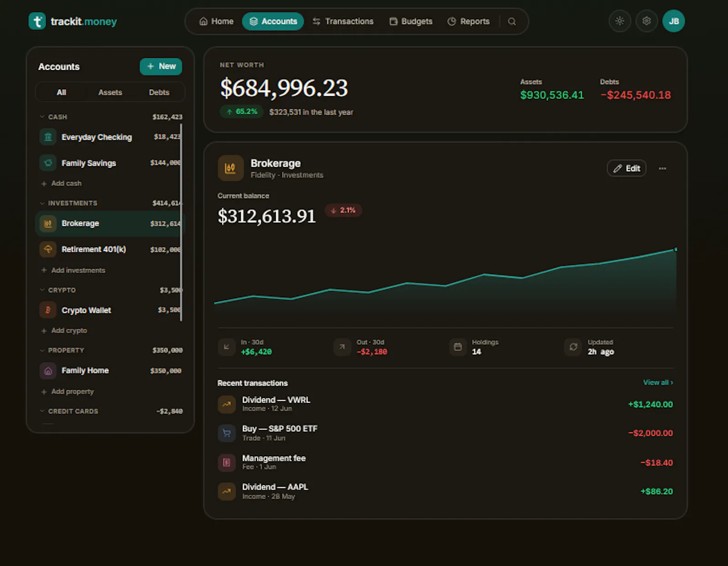Open the Transactions nav tab
This screenshot has height=566, width=728.
[343, 21]
